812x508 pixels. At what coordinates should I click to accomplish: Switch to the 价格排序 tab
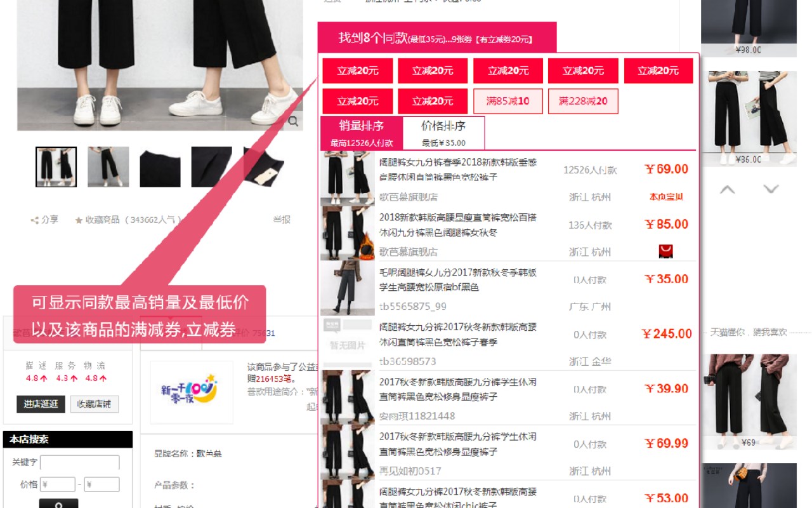pos(443,133)
